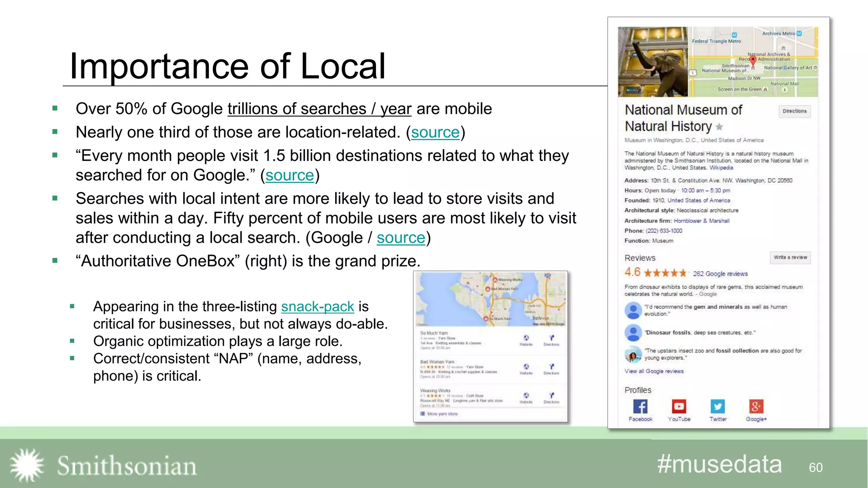Click the reviewer photo beside 'upstairs insect zoo' review

coord(633,355)
